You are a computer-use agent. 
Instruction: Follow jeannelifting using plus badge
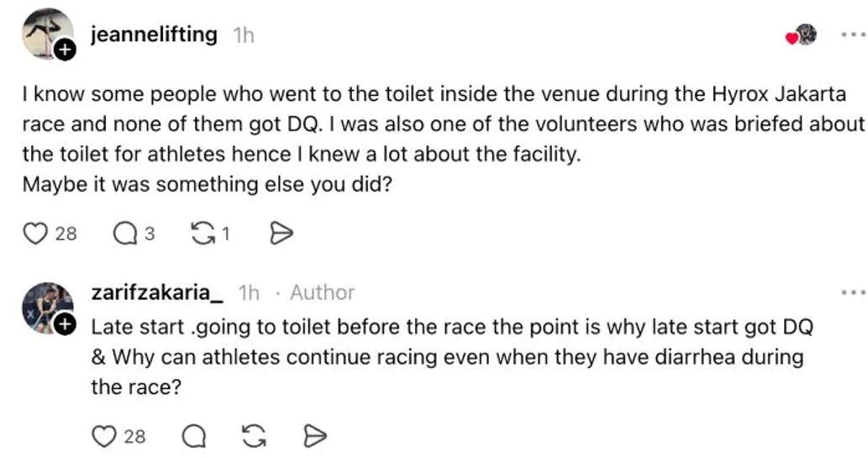[65, 50]
